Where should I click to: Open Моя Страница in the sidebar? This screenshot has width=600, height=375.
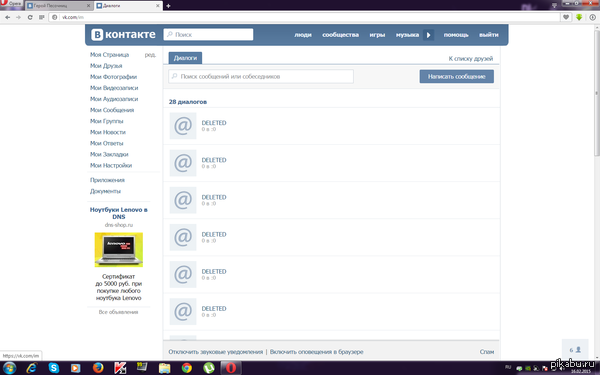pyautogui.click(x=109, y=55)
